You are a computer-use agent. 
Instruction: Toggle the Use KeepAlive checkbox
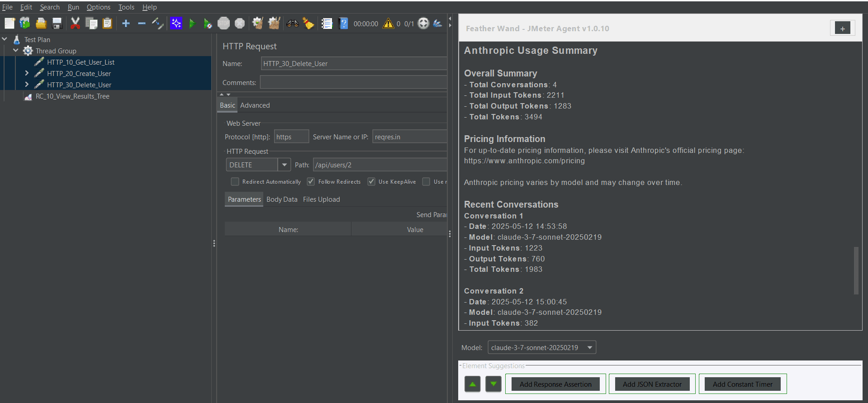tap(371, 182)
